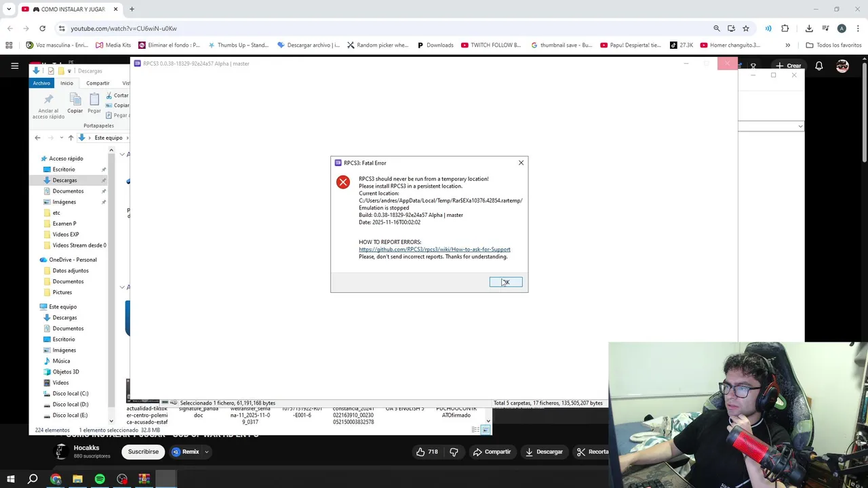Open the Chrome apps grid shortcut
Image resolution: width=868 pixels, height=488 pixels.
[x=9, y=45]
